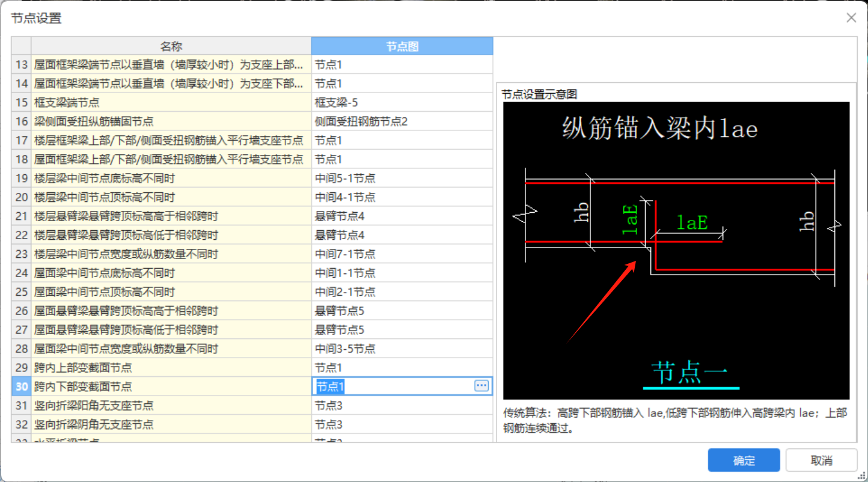Screen dimensions: 868x482
Task: Select row 29 跨内上部变截面节点
Action: click(x=171, y=368)
